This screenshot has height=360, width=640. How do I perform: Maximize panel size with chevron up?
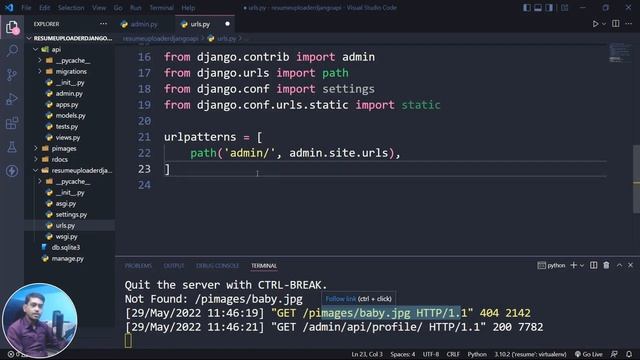pyautogui.click(x=619, y=265)
